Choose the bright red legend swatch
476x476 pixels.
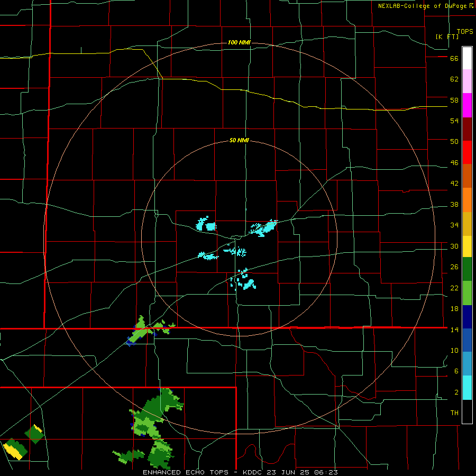point(467,152)
